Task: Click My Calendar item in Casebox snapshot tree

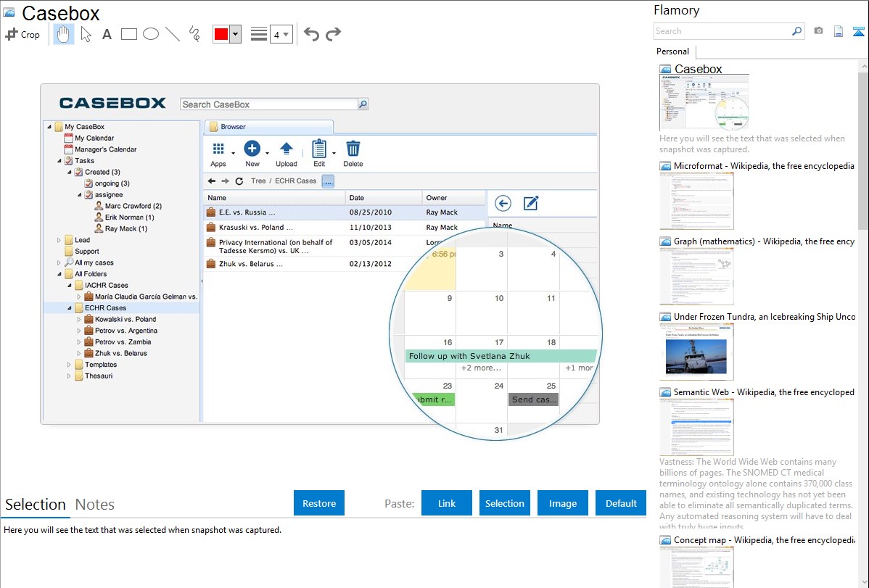Action: [x=94, y=138]
